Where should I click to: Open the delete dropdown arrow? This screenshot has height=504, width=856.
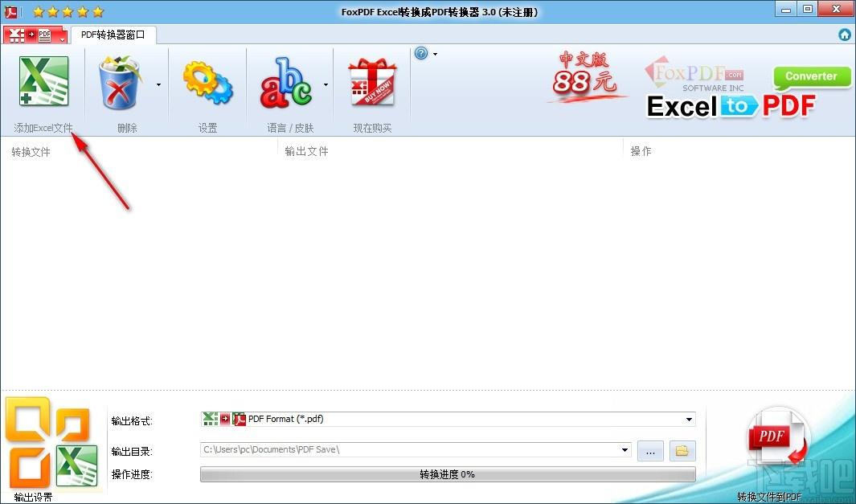point(159,84)
